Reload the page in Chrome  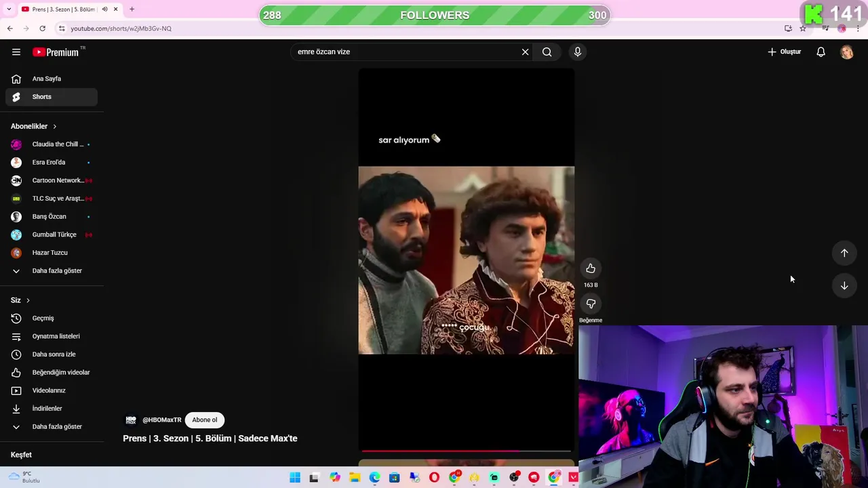(42, 28)
